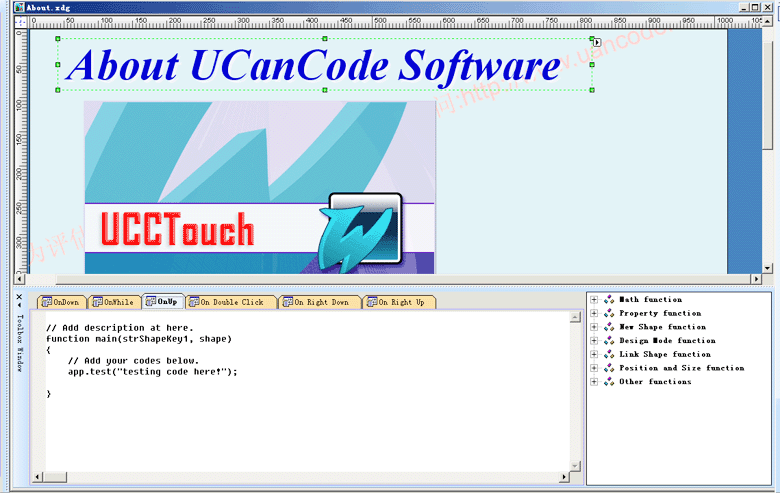Image resolution: width=780 pixels, height=493 pixels.
Task: Click the Design Mode function icon
Action: 609,341
